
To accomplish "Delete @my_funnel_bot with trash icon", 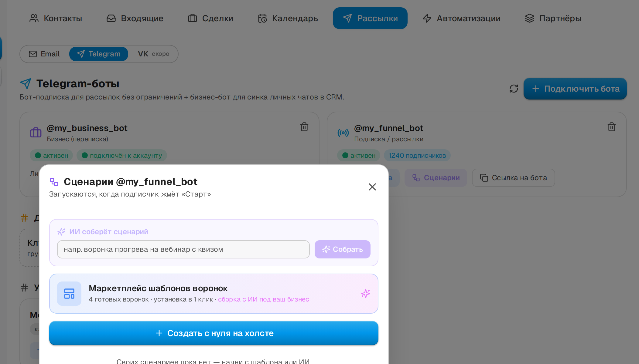I will [x=612, y=127].
